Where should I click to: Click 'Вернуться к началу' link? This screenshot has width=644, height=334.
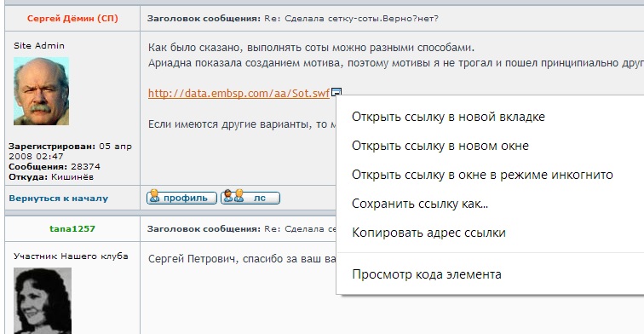58,198
